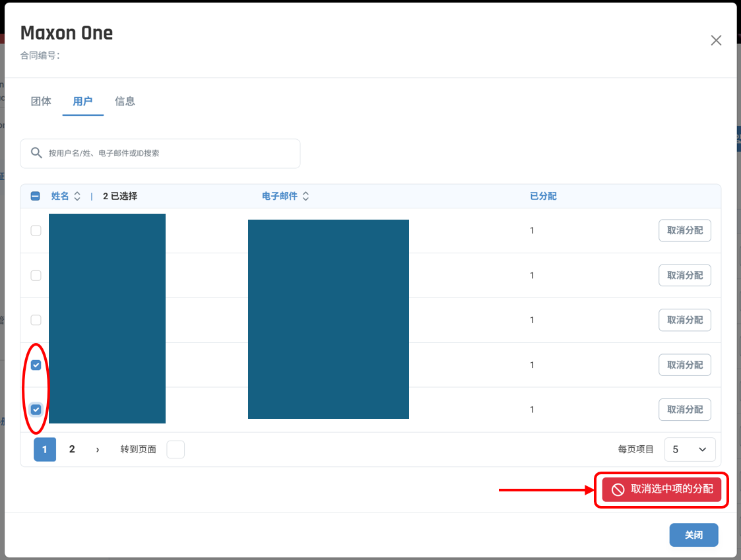Click 取消分配 in the first row
The height and width of the screenshot is (560, 741).
tap(685, 231)
